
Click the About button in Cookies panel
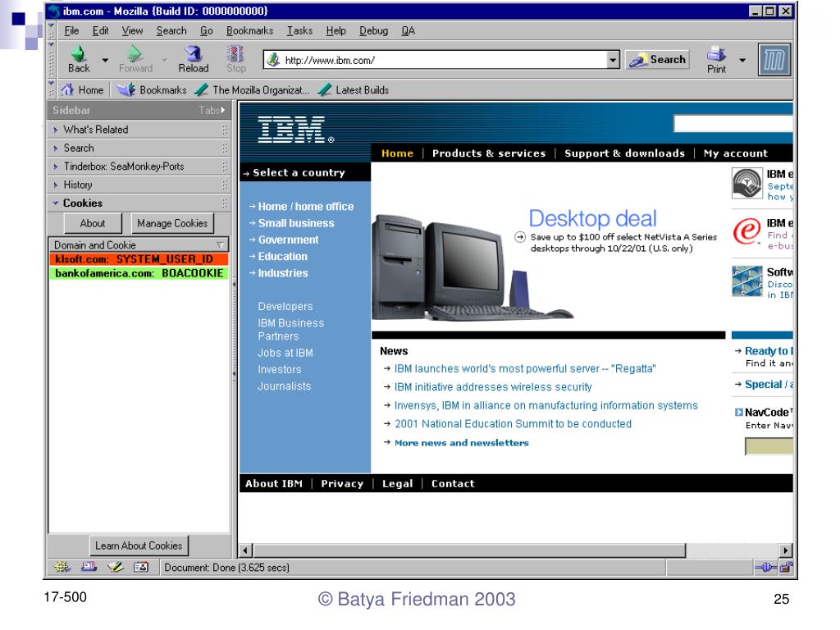tap(93, 223)
